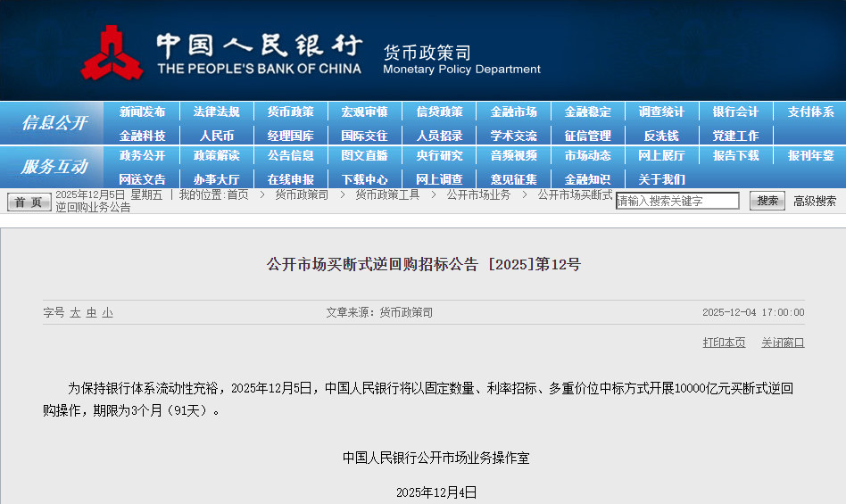The height and width of the screenshot is (504, 846).
Task: Select 反洗钱 in the navigation bar
Action: coord(661,136)
